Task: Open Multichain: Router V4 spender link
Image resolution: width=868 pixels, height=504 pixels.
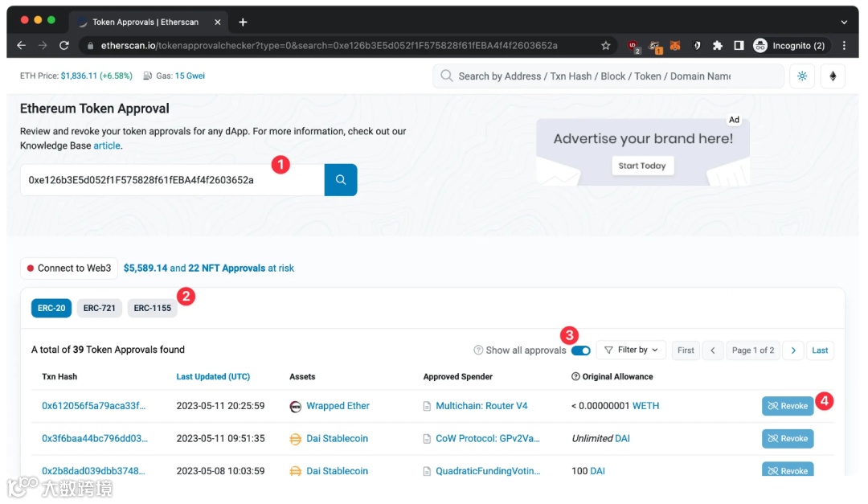Action: [481, 406]
